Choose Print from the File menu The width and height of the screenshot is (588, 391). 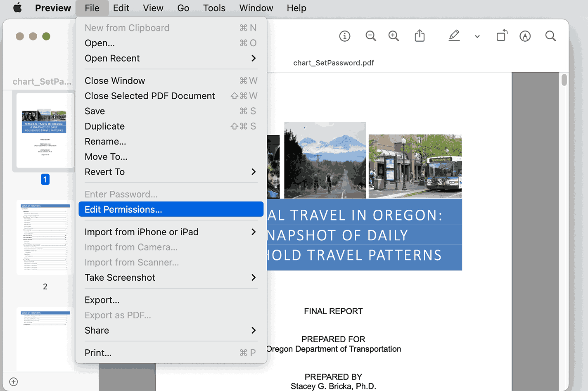coord(98,353)
